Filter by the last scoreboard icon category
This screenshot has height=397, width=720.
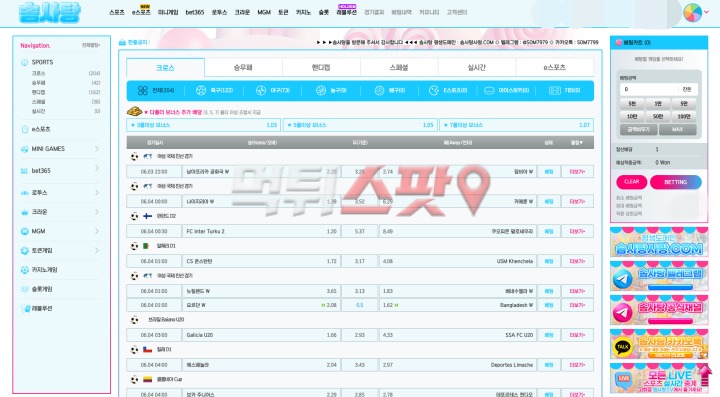coord(555,91)
